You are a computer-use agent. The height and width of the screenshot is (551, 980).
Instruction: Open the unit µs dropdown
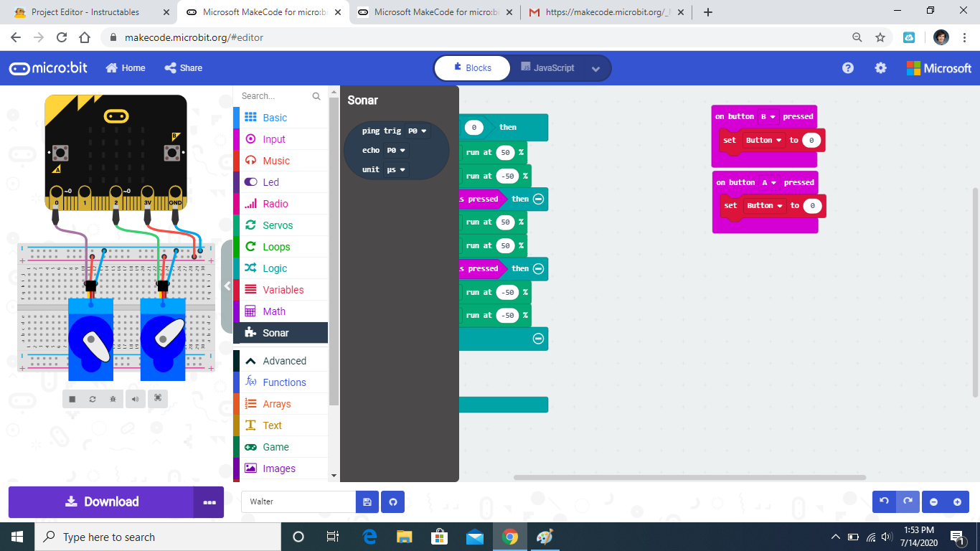click(x=397, y=170)
